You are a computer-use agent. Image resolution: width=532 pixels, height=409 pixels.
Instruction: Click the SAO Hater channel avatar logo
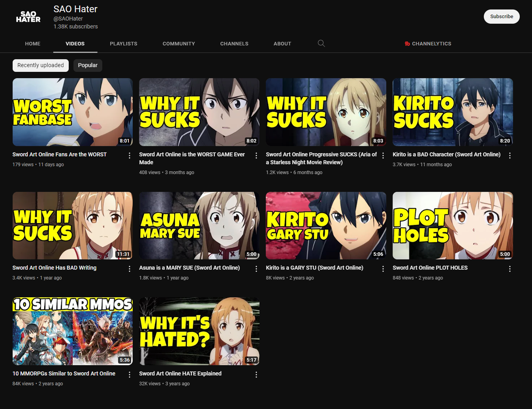pos(28,17)
